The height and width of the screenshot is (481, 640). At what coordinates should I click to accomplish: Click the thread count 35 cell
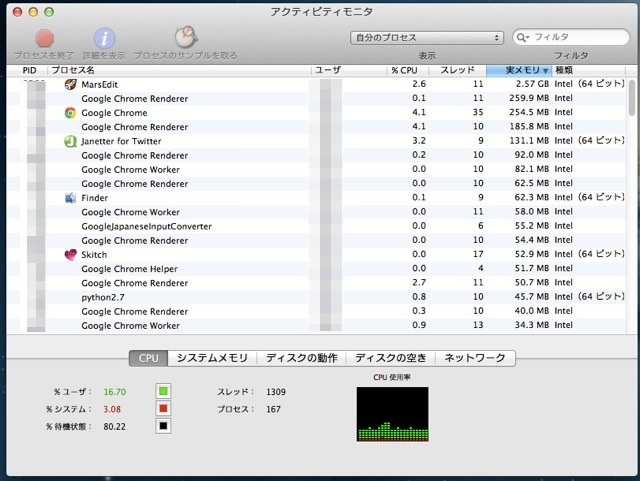point(478,112)
